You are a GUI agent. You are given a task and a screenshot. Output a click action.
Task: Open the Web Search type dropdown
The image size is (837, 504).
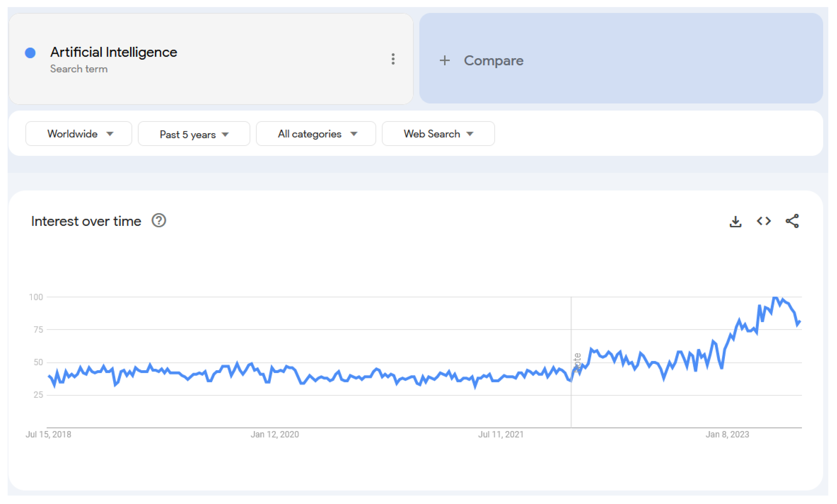[x=438, y=134]
